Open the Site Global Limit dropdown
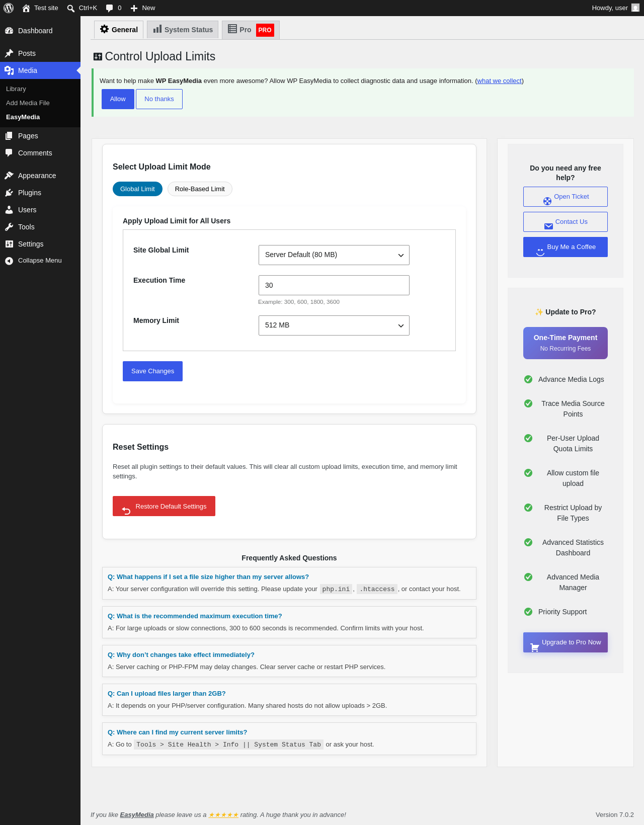The width and height of the screenshot is (644, 825). (334, 255)
